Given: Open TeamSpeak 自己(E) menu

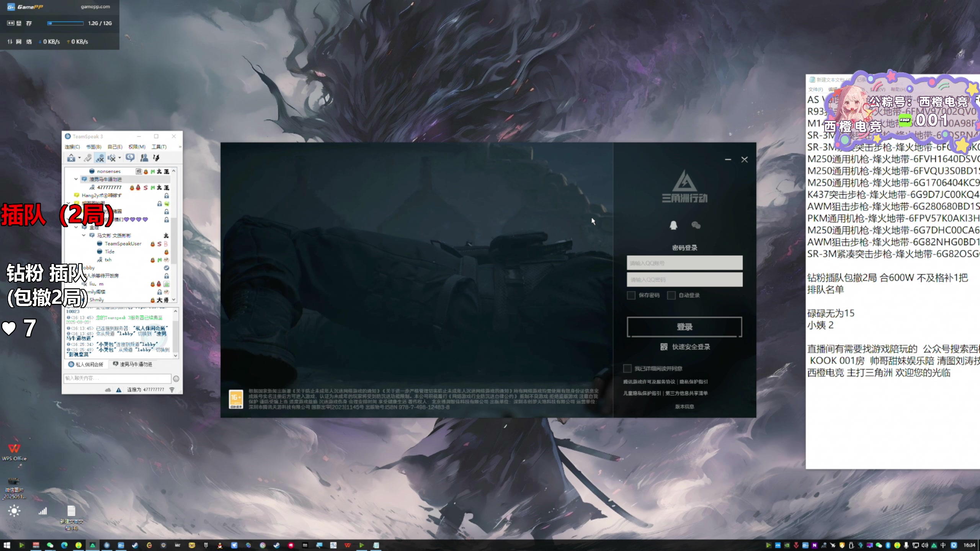Looking at the screenshot, I should pos(115,147).
